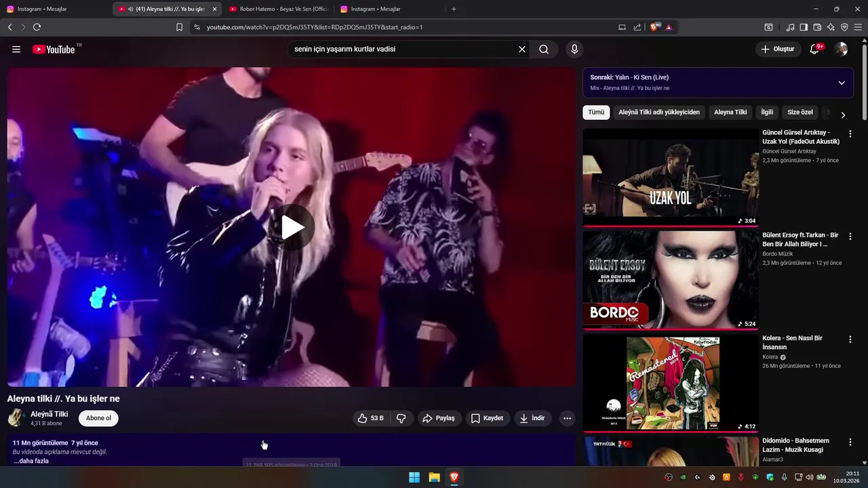Clear the search text with the X
Image resolution: width=868 pixels, height=488 pixels.
(522, 49)
